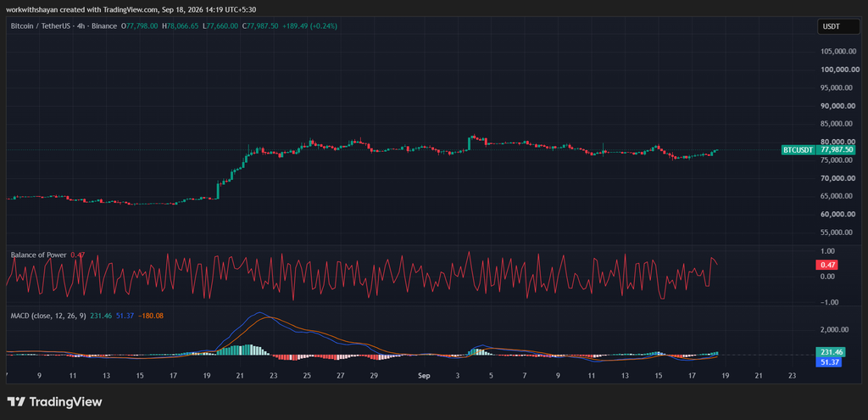Click the change value +189.49 (+0.24%)
Viewport: 868px width, 420px height.
tap(309, 26)
